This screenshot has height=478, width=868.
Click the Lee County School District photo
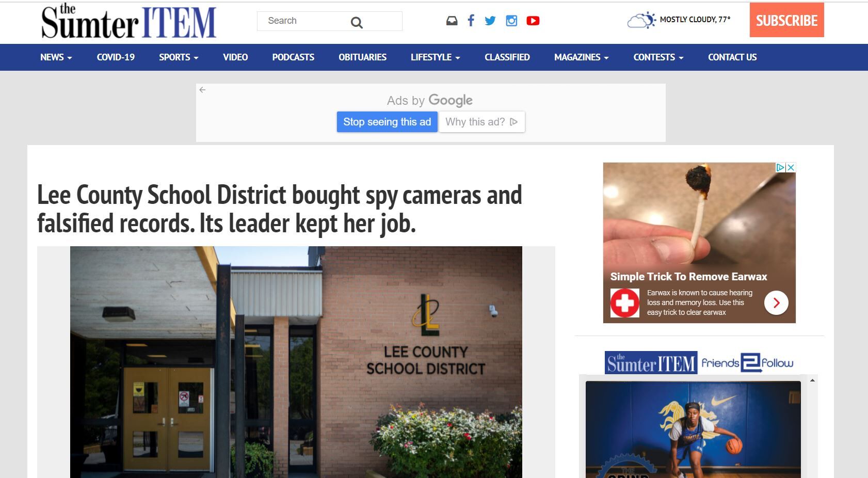pyautogui.click(x=296, y=362)
